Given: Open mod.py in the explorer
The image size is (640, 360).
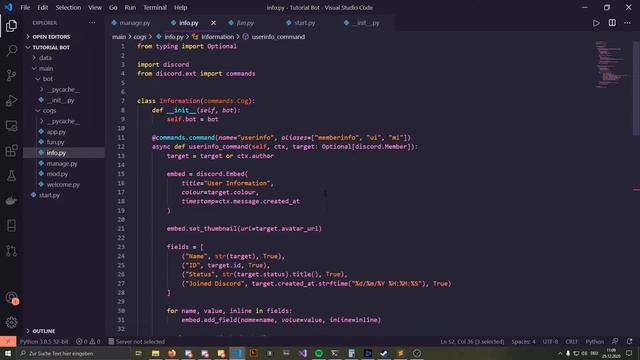Looking at the screenshot, I should coord(57,174).
